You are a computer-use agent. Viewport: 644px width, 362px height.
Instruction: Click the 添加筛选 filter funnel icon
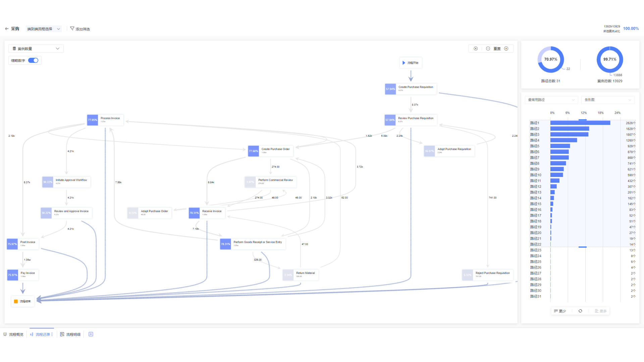coord(72,29)
